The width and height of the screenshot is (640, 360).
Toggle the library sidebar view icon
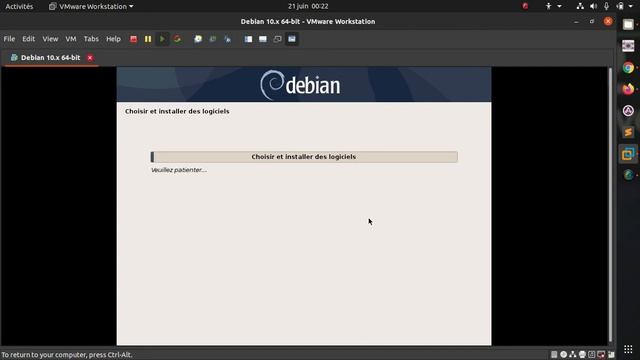click(248, 39)
